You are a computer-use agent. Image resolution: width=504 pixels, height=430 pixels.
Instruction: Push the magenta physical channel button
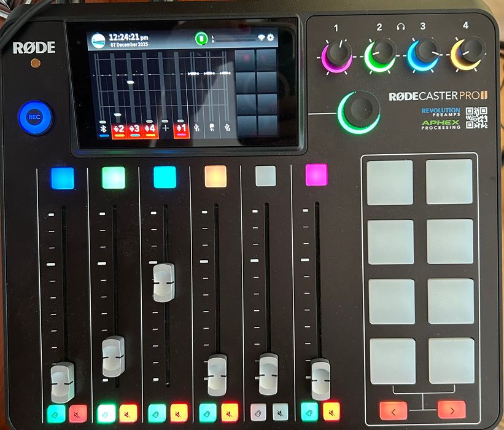click(x=317, y=174)
